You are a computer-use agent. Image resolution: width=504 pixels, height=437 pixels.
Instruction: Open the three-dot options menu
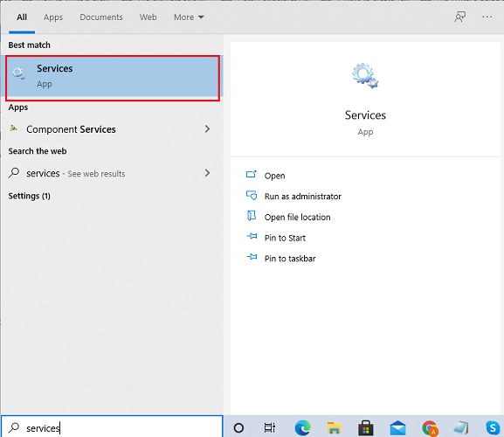pos(487,17)
